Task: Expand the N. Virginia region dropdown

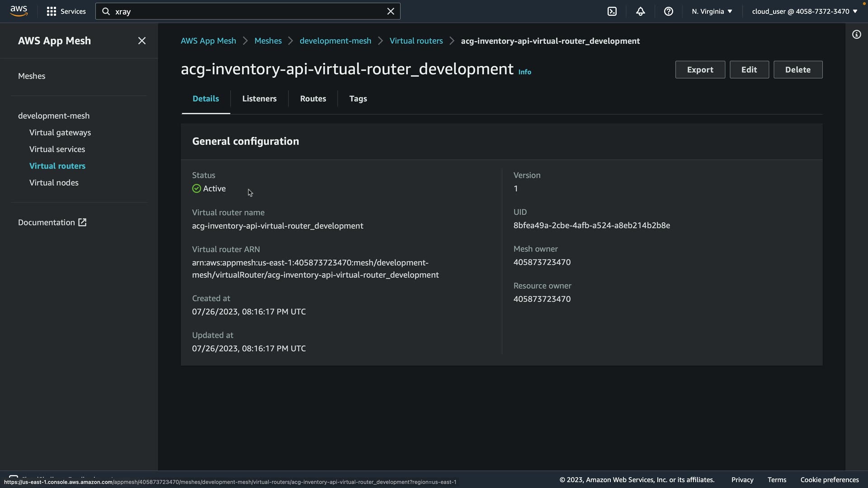Action: point(712,11)
